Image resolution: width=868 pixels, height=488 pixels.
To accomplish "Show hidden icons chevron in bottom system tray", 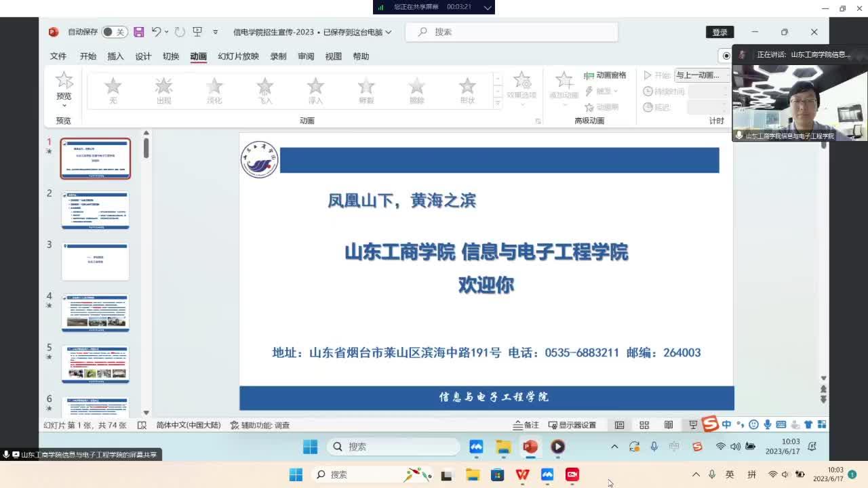I will (x=696, y=474).
